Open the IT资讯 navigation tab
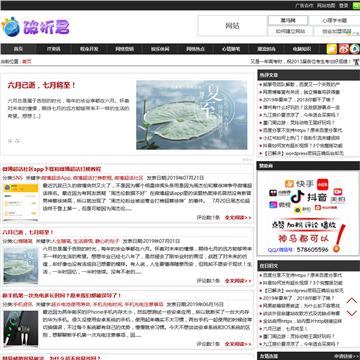The height and width of the screenshot is (360, 360). click(54, 49)
